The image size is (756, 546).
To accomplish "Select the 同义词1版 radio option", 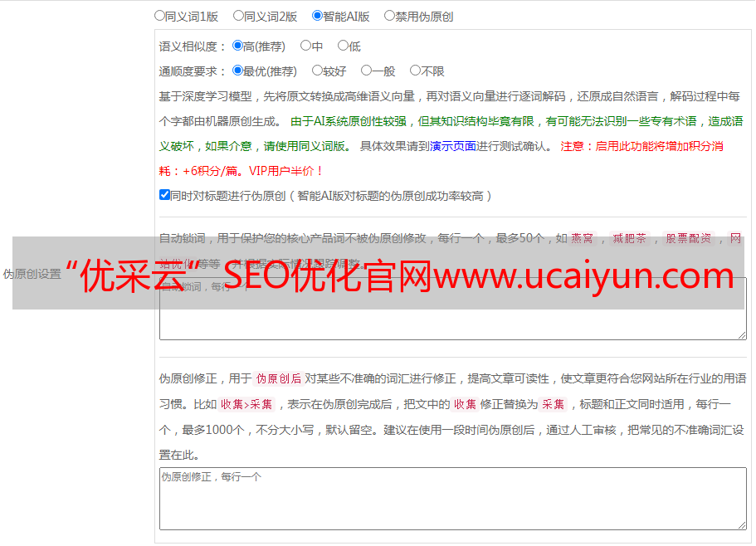I will click(x=159, y=16).
